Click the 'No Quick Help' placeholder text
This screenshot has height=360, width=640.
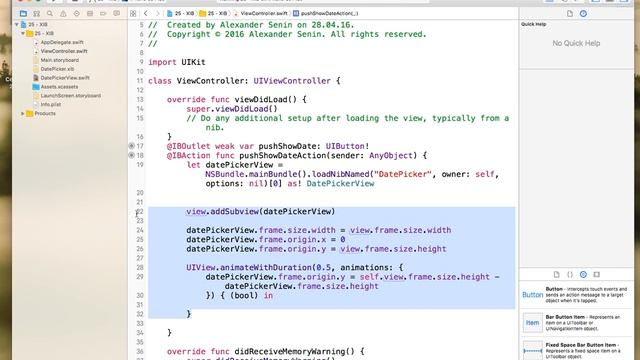(576, 43)
